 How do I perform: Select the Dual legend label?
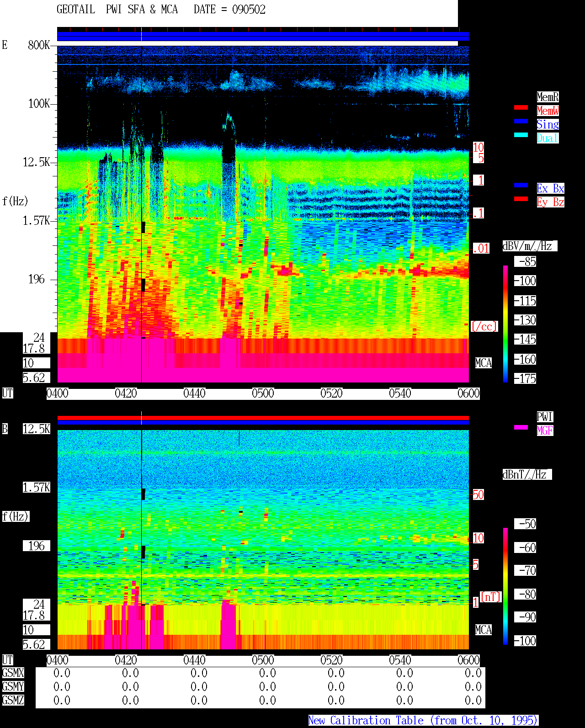(548, 138)
